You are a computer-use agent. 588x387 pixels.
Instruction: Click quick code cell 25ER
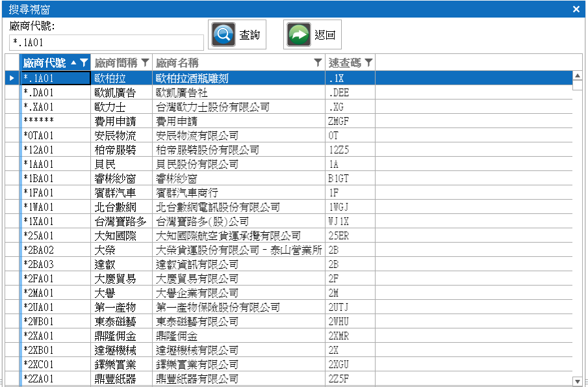(x=350, y=235)
